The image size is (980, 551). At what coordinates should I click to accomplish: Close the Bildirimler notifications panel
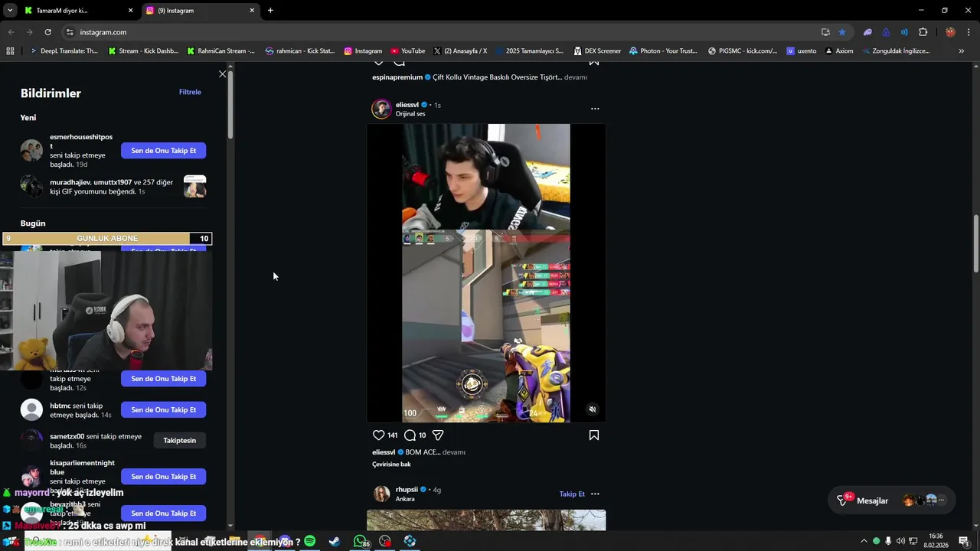222,74
